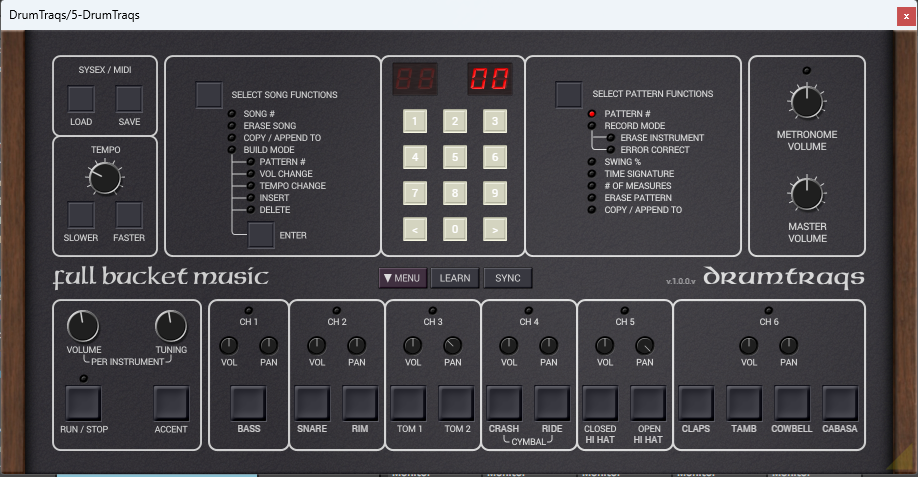Trigger the CABASA pad

tap(840, 403)
